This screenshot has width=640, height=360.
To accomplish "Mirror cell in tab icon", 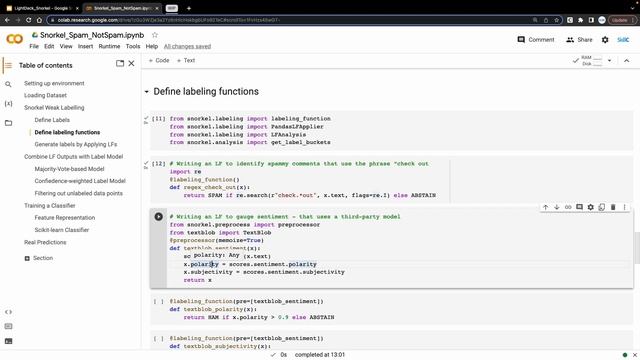I will (602, 207).
